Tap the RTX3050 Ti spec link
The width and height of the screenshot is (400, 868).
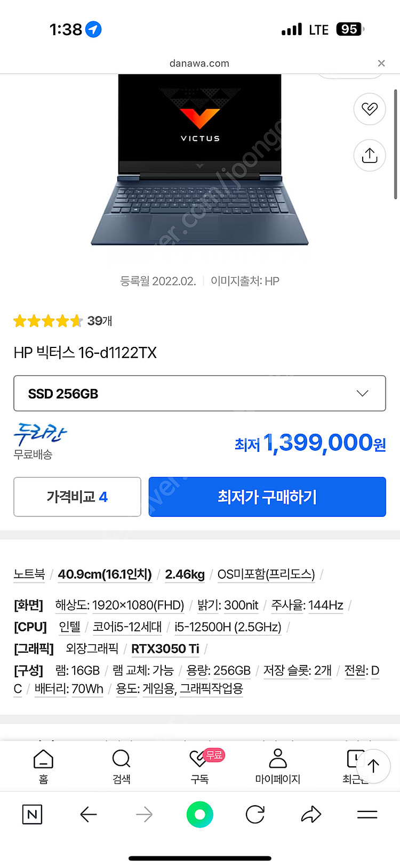click(165, 648)
